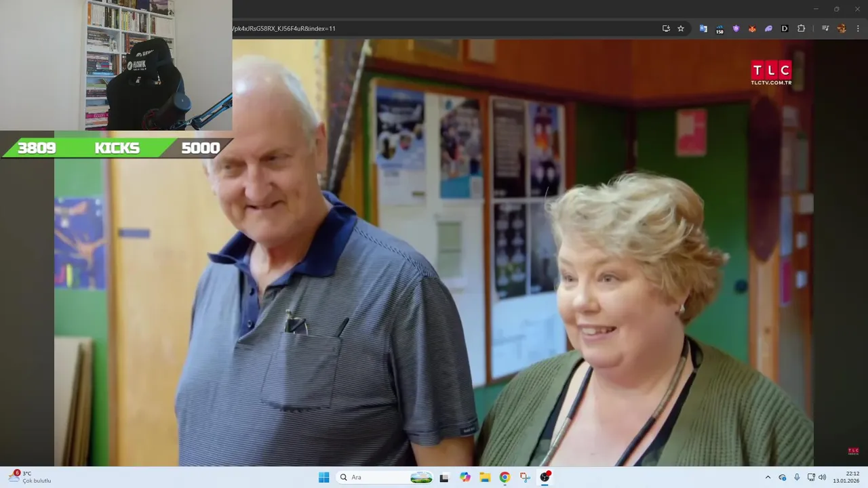Switch to Chrome in the taskbar
Viewport: 868px width, 488px height.
click(505, 477)
